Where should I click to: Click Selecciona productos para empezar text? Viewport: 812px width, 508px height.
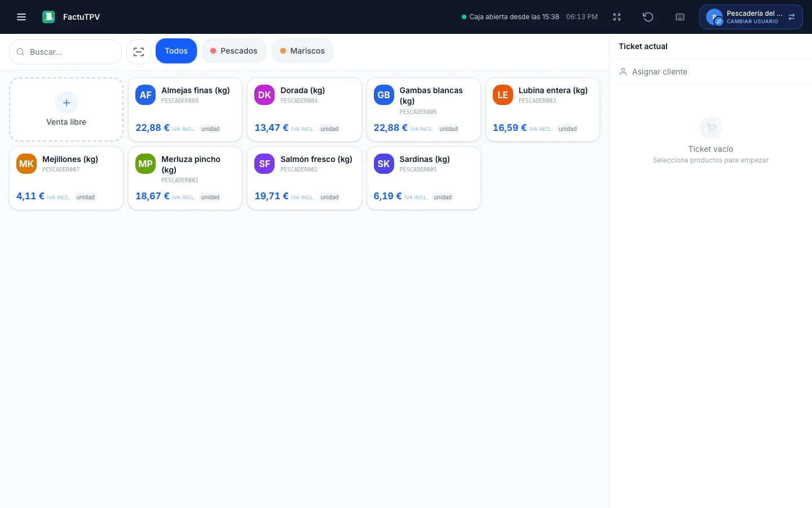pos(710,160)
